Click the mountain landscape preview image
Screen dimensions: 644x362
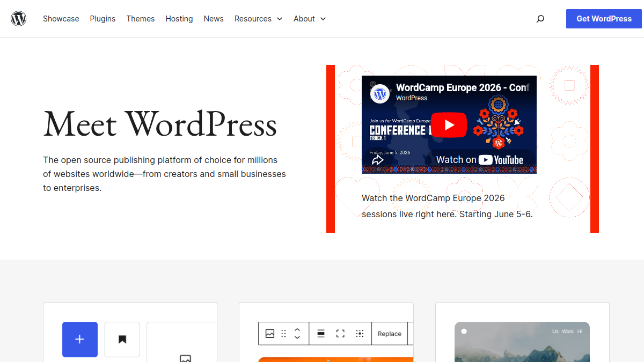tap(522, 342)
